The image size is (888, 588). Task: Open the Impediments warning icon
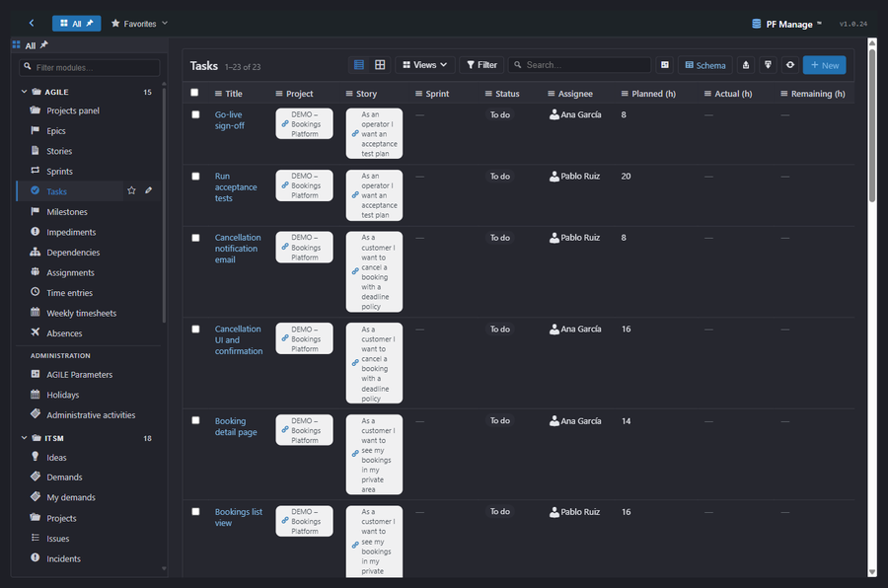36,232
